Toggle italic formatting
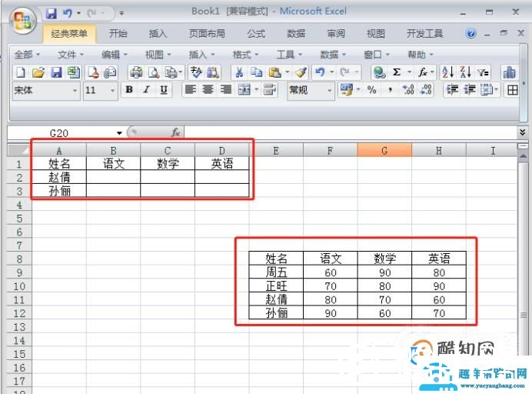Image resolution: width=532 pixels, height=394 pixels. [146, 90]
